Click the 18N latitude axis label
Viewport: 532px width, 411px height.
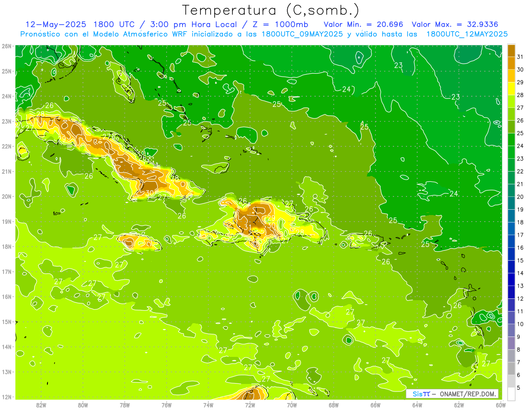click(6, 247)
